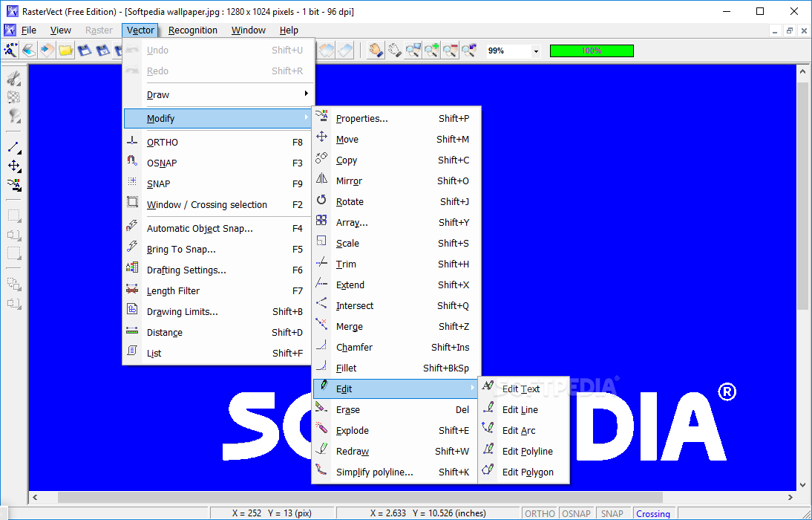The height and width of the screenshot is (520, 812).
Task: Click the magic wand icon in the toolbar
Action: pyautogui.click(x=10, y=51)
